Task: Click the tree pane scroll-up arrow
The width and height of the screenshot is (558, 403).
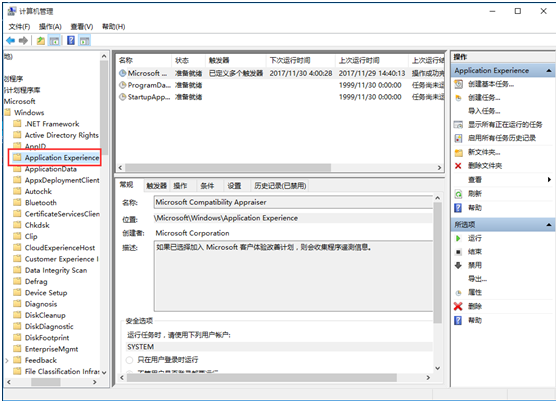Action: coord(104,56)
